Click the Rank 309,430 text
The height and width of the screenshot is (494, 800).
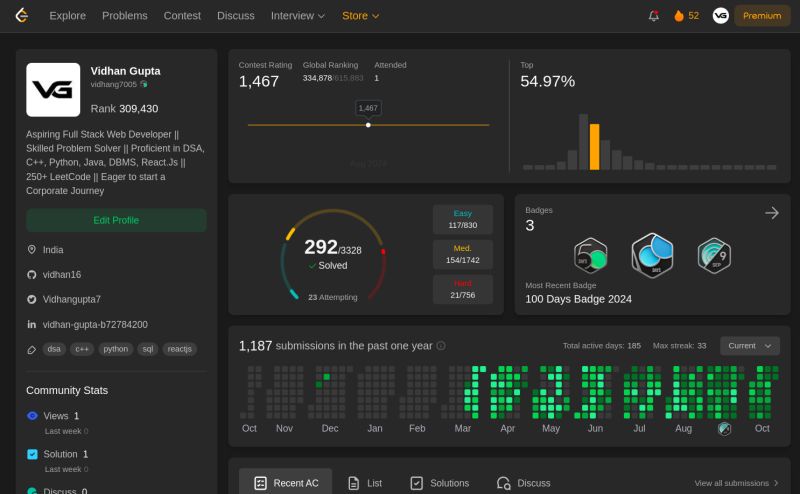tap(124, 109)
